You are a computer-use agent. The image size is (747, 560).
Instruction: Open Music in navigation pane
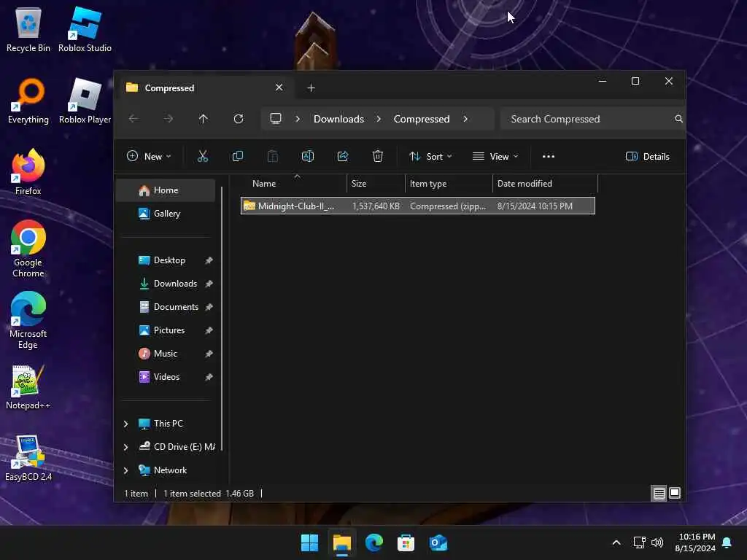[x=166, y=354]
